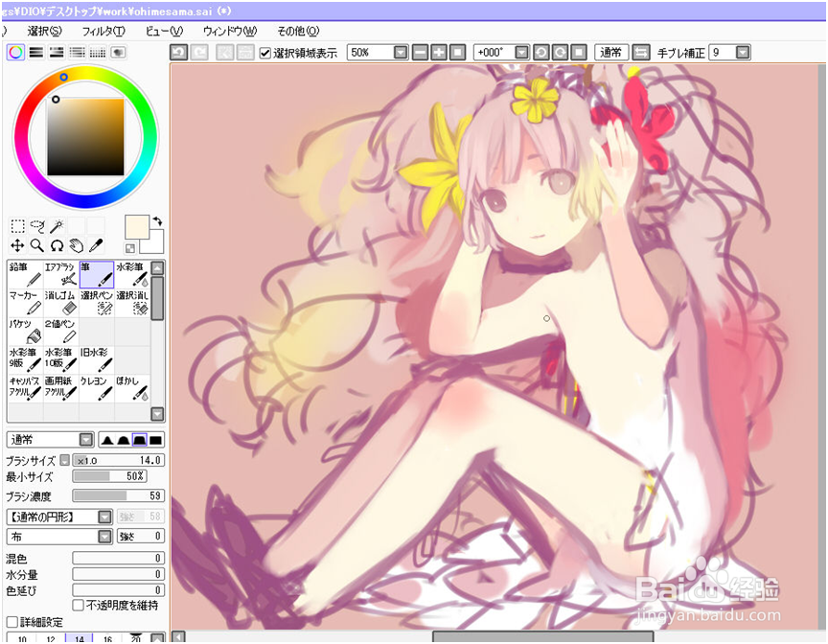The width and height of the screenshot is (828, 644).
Task: Choose the 筆 brush tool
Action: coord(97,274)
